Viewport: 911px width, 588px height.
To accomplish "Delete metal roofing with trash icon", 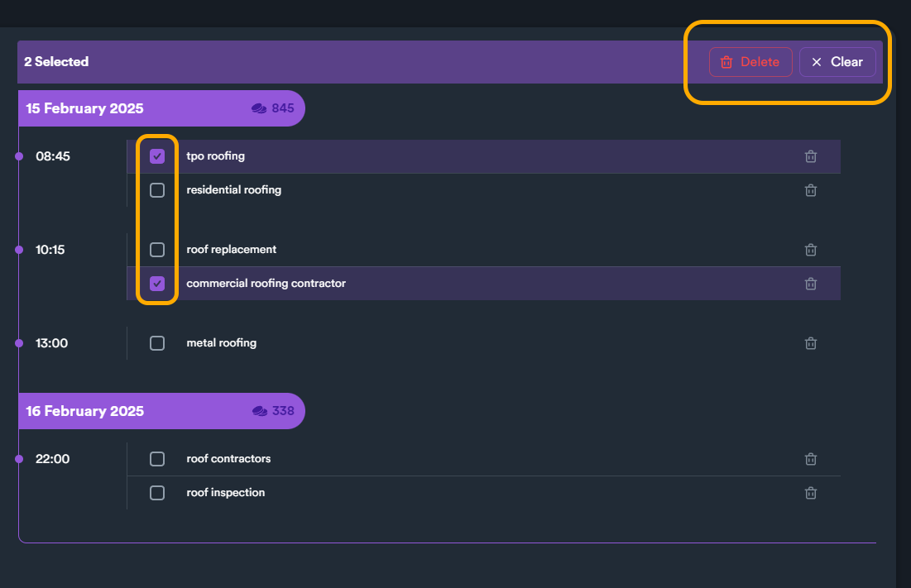I will pyautogui.click(x=811, y=343).
